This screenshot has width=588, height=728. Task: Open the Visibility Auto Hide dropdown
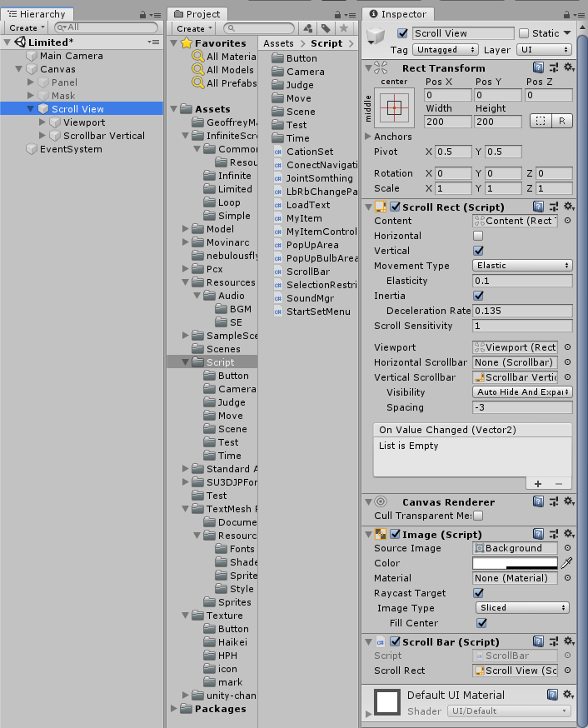coord(522,391)
